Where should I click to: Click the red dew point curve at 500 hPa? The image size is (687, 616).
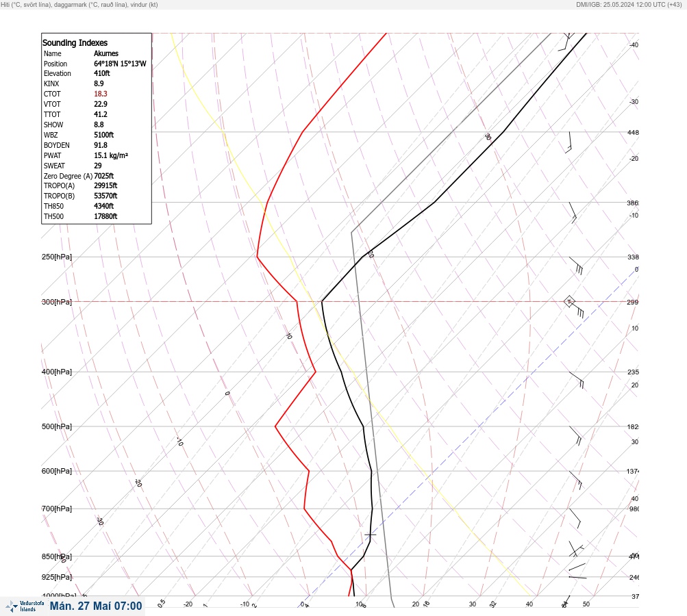[275, 426]
